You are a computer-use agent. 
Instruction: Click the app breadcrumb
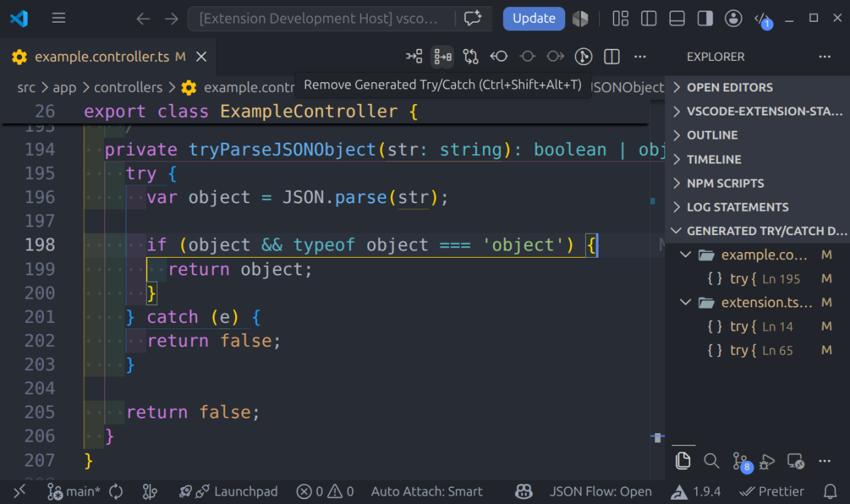click(x=64, y=88)
